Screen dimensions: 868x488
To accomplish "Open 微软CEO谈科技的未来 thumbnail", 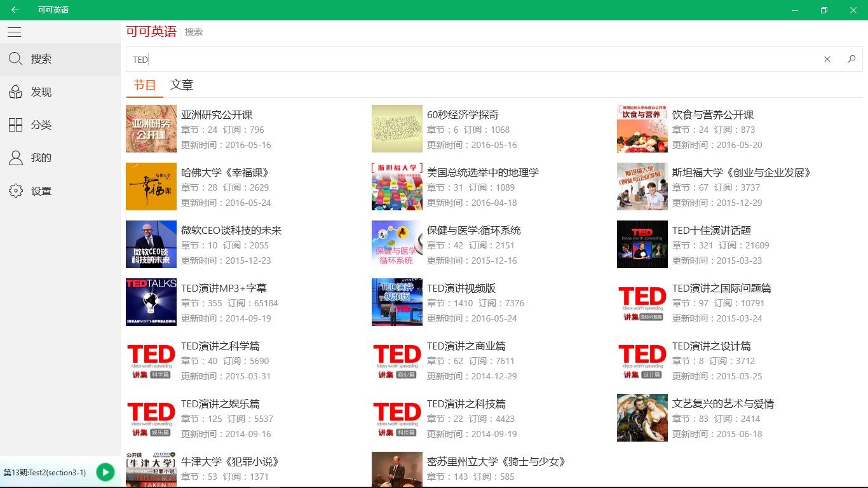I will [151, 245].
